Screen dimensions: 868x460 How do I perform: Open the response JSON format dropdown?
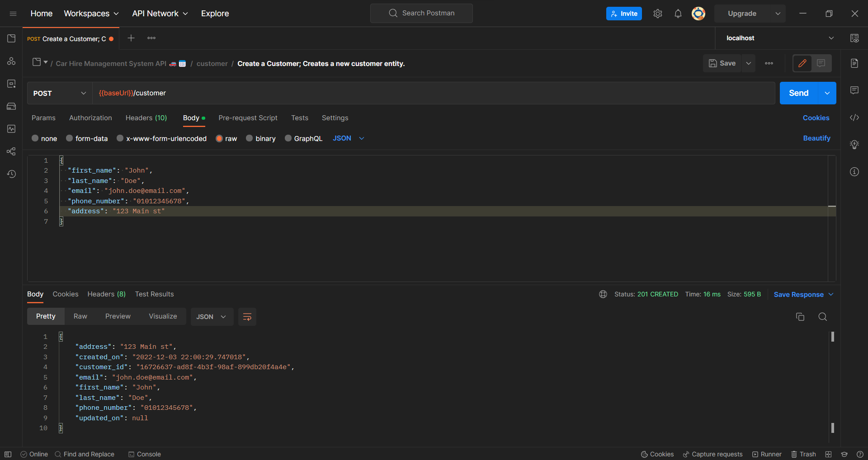212,317
